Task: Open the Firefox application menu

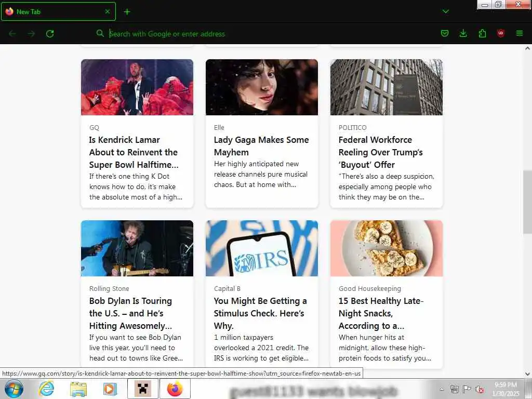Action: [519, 33]
